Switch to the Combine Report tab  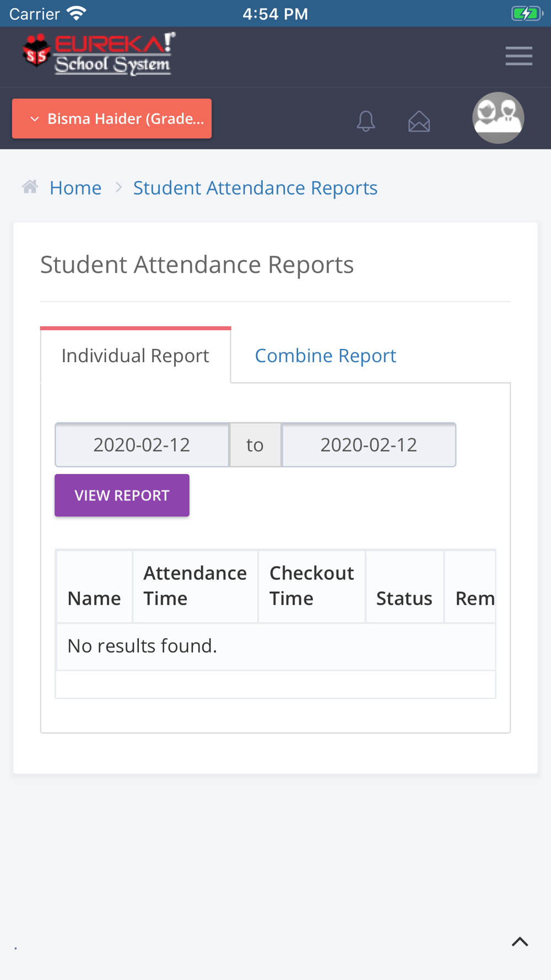click(x=326, y=356)
